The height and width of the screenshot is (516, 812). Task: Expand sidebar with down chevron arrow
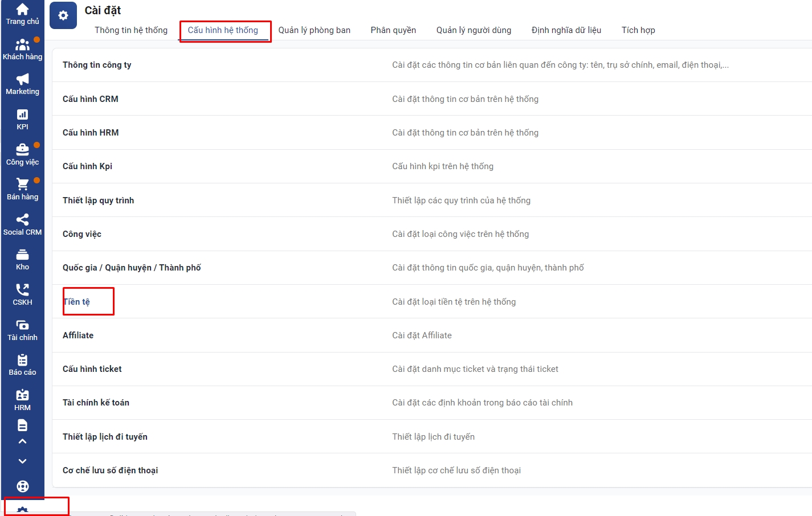point(22,461)
